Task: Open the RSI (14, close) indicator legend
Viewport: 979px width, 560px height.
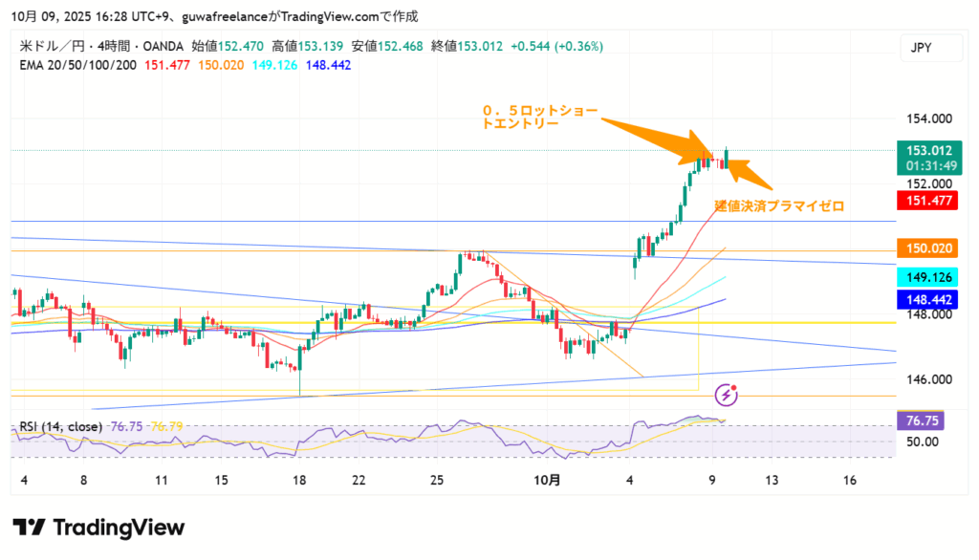Action: coord(61,426)
